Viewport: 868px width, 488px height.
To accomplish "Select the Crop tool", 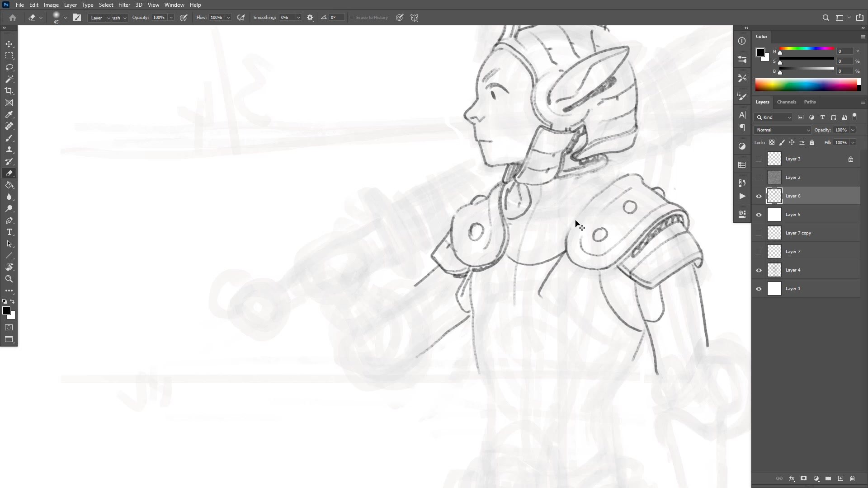I will [9, 91].
